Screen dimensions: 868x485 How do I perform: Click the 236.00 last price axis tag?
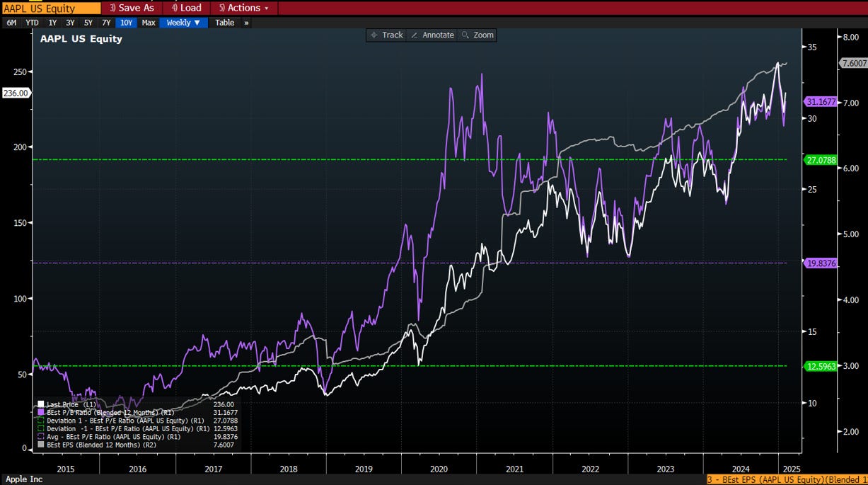point(16,93)
